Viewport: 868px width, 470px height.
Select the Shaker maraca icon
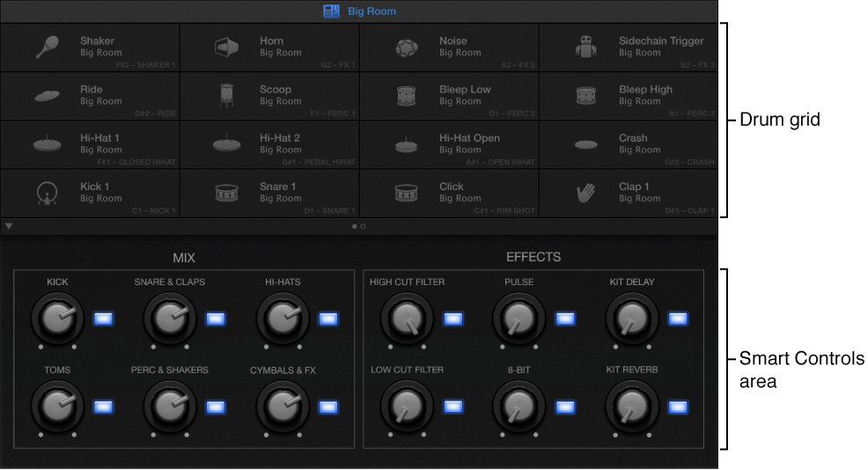point(48,47)
